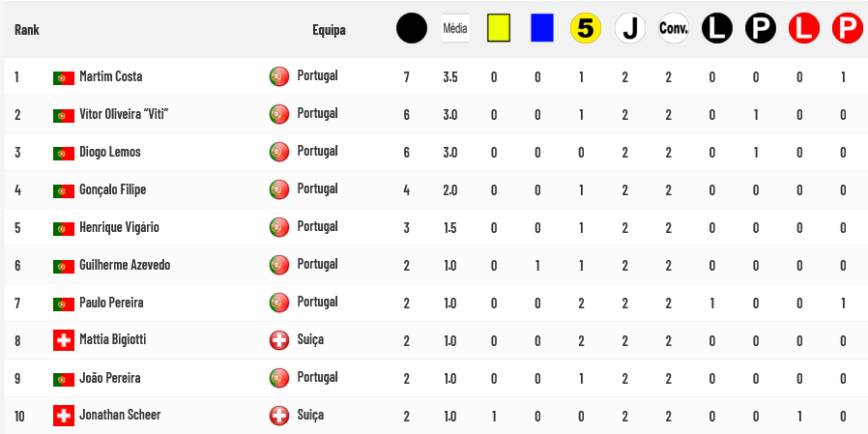The width and height of the screenshot is (868, 434).
Task: Open Jonathan Scheer's player profile
Action: click(120, 415)
